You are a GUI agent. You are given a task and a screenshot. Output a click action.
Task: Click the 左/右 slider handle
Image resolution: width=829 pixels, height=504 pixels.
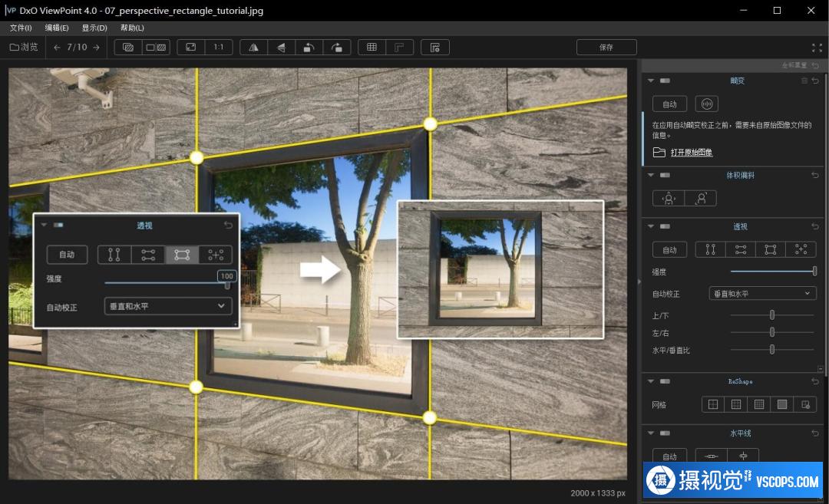point(772,332)
